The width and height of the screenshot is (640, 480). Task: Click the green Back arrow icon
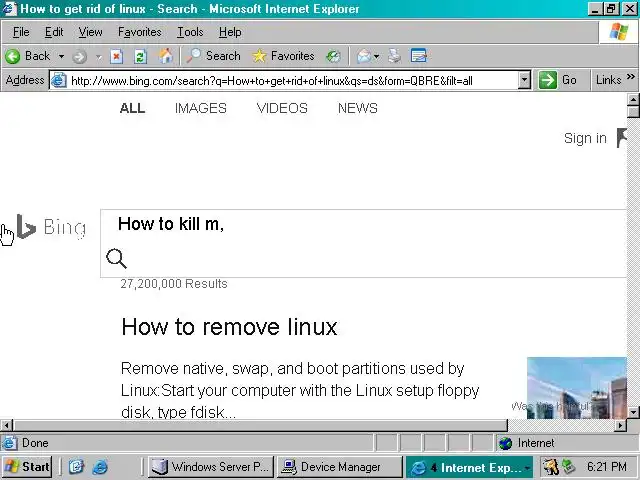pyautogui.click(x=13, y=56)
